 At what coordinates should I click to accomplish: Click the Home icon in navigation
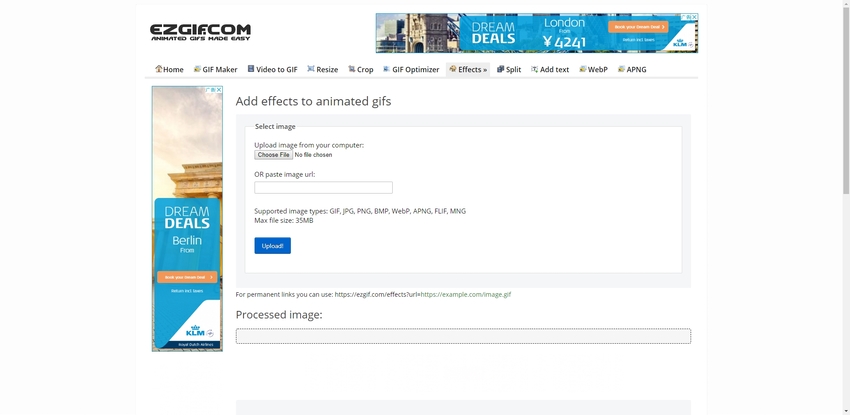tap(159, 69)
